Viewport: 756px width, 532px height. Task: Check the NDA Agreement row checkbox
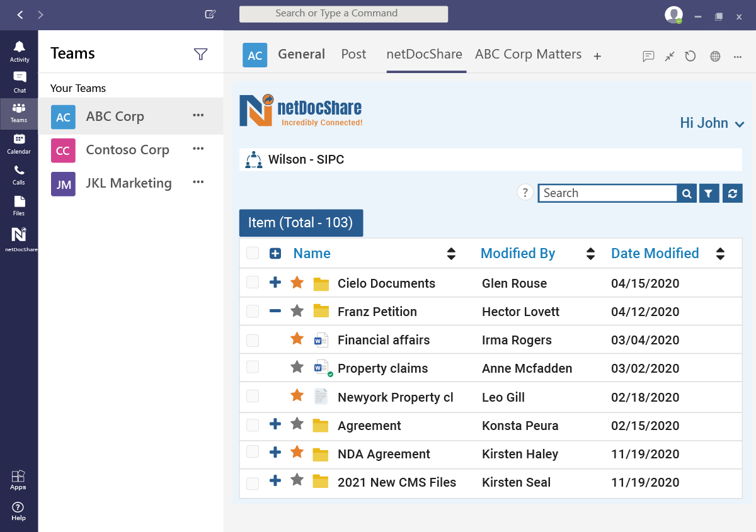pyautogui.click(x=253, y=451)
